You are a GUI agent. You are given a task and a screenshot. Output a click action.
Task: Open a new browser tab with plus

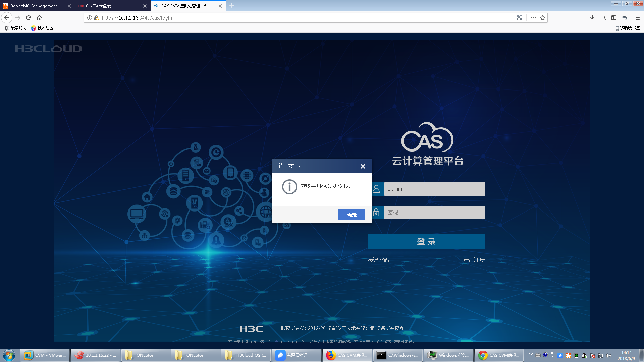pos(232,6)
